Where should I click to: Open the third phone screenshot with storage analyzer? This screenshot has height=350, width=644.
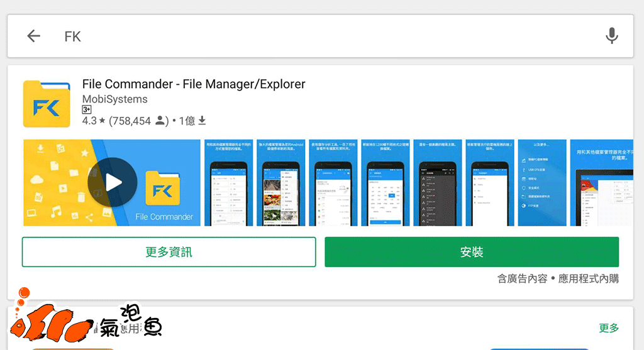[x=333, y=183]
